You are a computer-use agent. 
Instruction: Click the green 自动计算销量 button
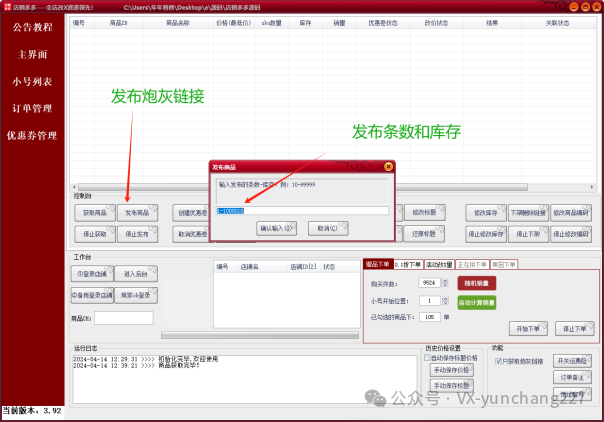coord(476,303)
